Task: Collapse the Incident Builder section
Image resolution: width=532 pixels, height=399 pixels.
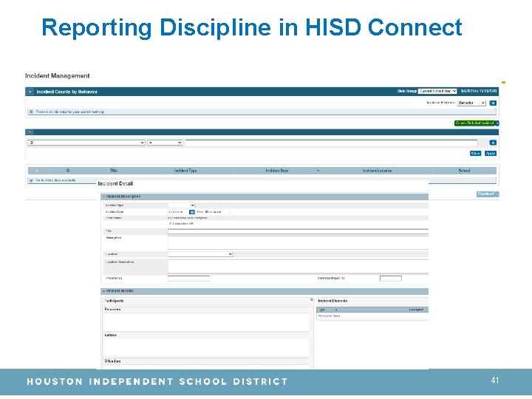Action: (x=104, y=291)
